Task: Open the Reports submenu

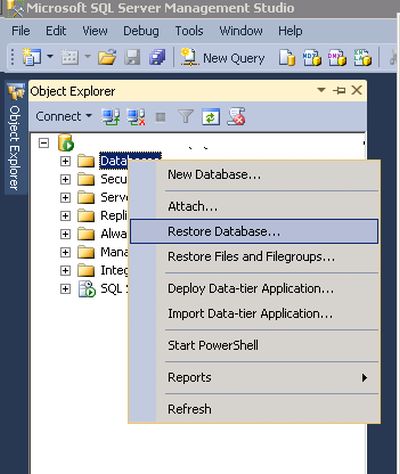Action: pos(254,377)
